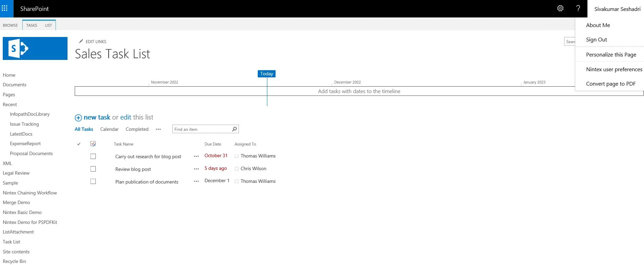Tick presence box for October 31 Thomas Williams

(236, 156)
